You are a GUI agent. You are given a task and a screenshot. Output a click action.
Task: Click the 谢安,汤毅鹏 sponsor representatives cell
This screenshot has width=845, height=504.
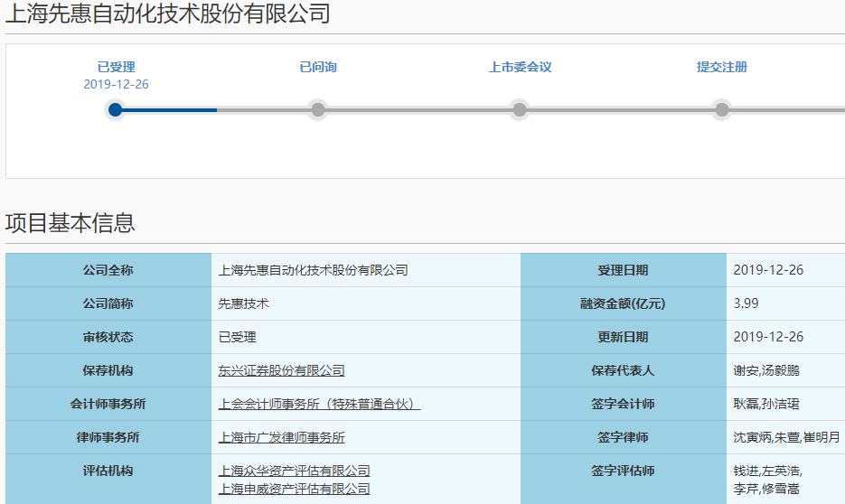765,370
